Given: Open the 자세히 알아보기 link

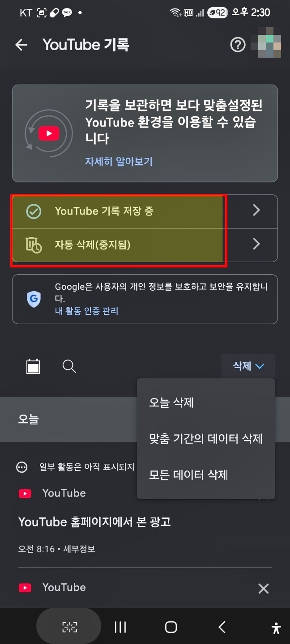Looking at the screenshot, I should click(119, 161).
